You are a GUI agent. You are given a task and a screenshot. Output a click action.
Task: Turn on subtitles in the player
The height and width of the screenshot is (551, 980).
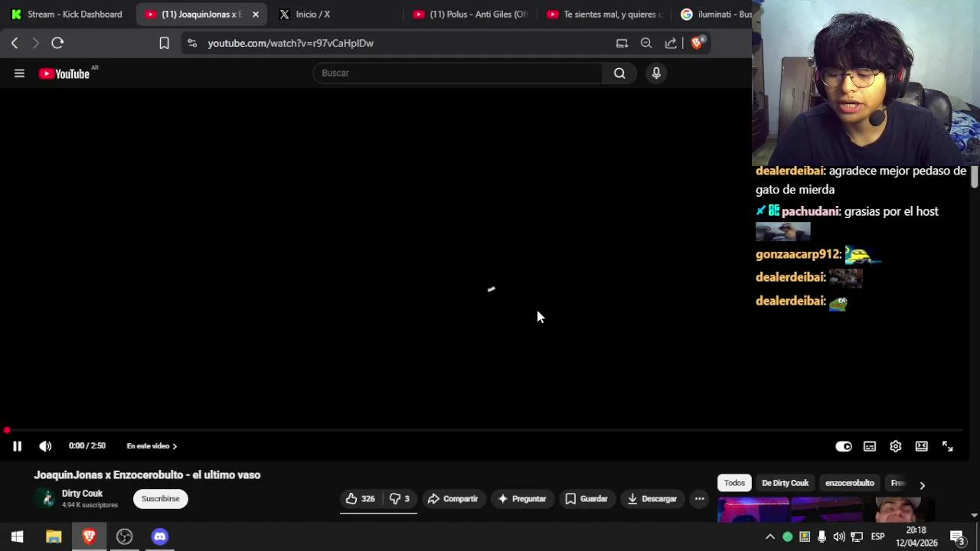click(x=870, y=446)
